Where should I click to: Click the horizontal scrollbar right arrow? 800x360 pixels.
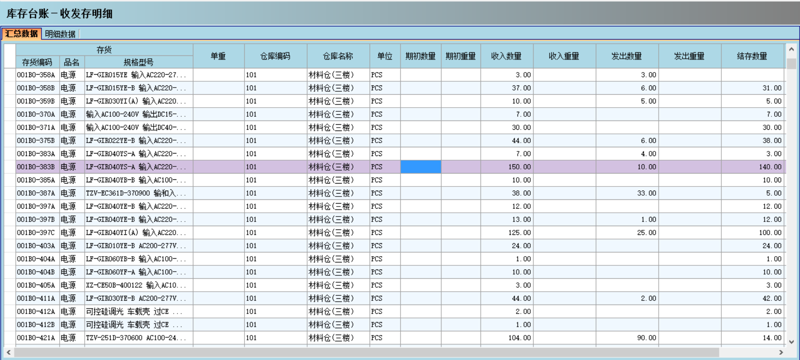point(781,352)
